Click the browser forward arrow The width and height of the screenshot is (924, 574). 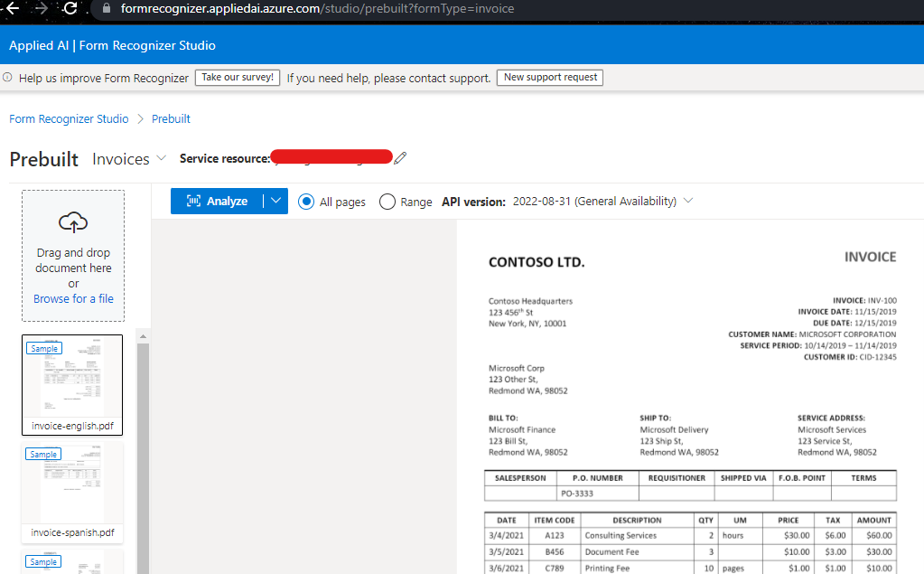pyautogui.click(x=42, y=8)
